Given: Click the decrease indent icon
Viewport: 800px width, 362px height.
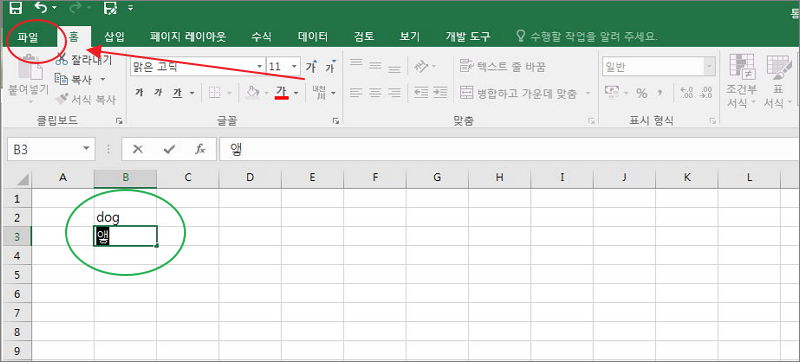Looking at the screenshot, I should 421,93.
